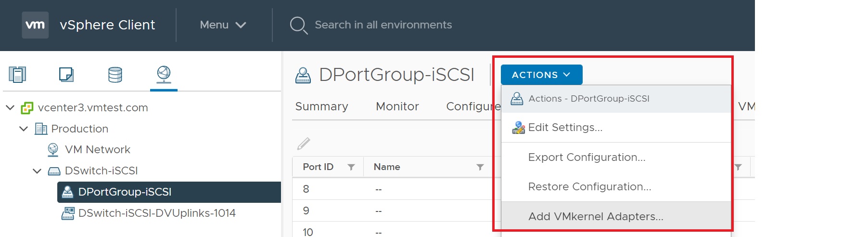868x237 pixels.
Task: Click the blue ACTIONS dropdown button
Action: click(x=541, y=75)
